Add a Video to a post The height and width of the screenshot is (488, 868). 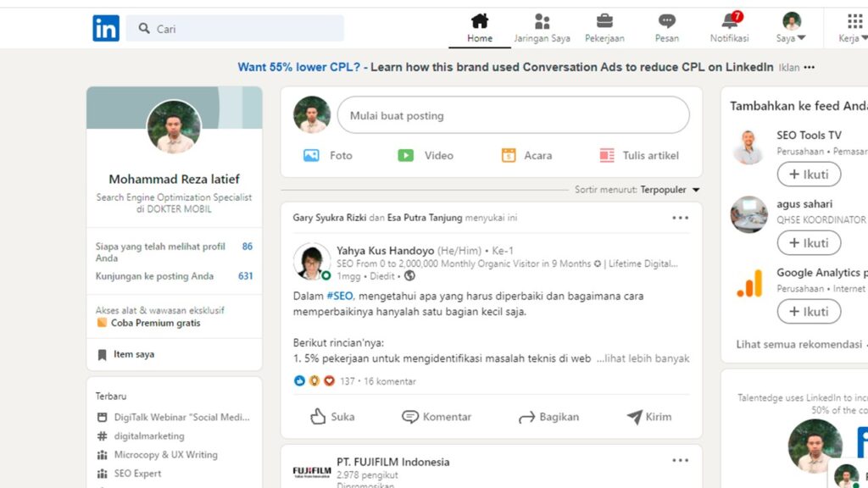pos(426,156)
